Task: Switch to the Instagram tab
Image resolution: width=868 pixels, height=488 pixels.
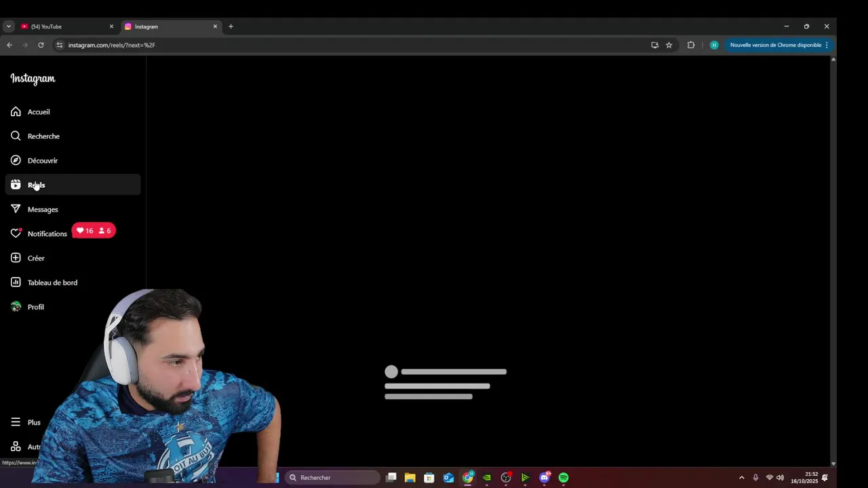Action: pos(170,26)
